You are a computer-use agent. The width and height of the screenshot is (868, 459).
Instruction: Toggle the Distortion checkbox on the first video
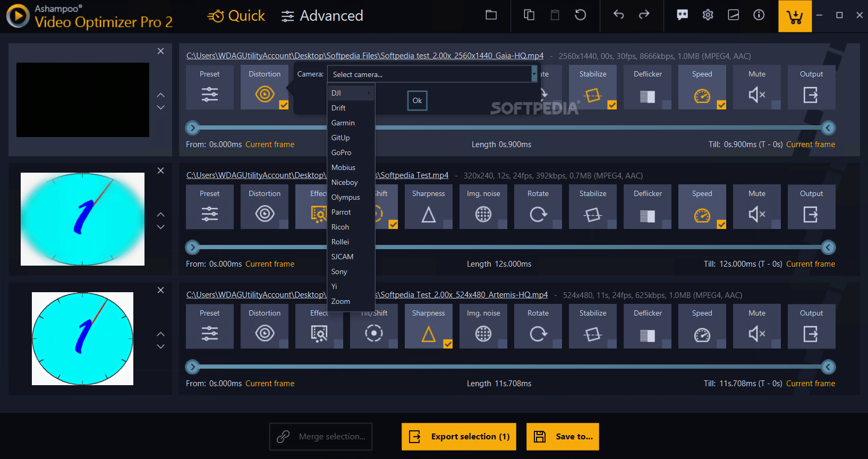tap(284, 105)
